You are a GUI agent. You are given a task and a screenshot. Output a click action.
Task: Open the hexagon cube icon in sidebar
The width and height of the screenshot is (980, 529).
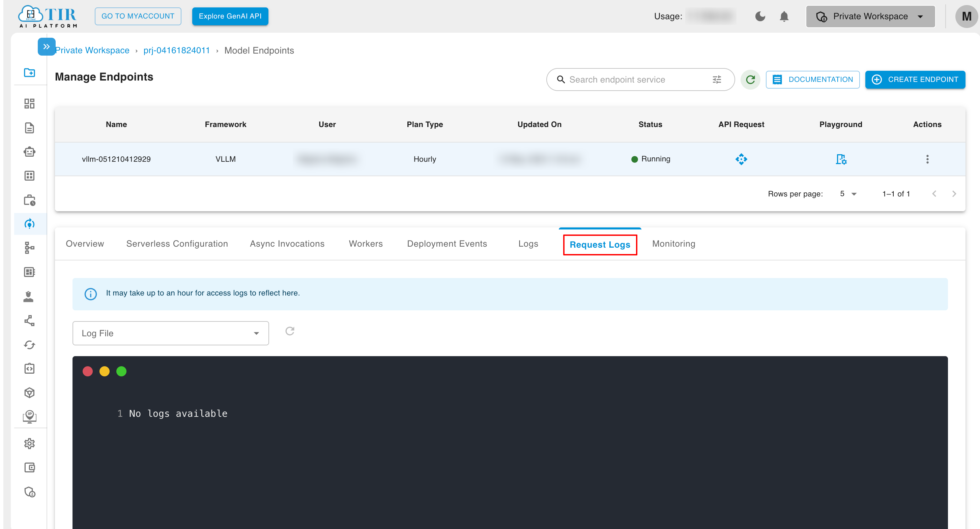click(x=29, y=393)
